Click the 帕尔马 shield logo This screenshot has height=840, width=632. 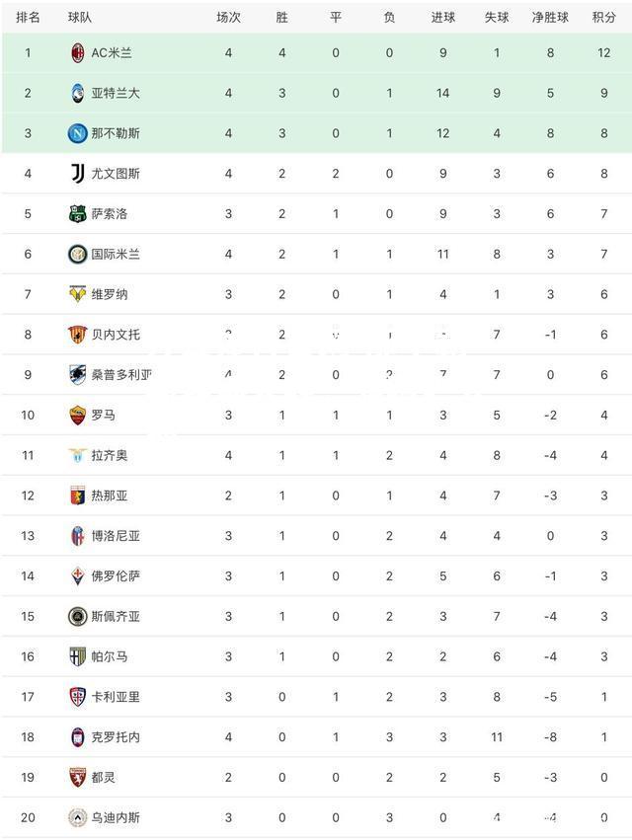coord(78,656)
